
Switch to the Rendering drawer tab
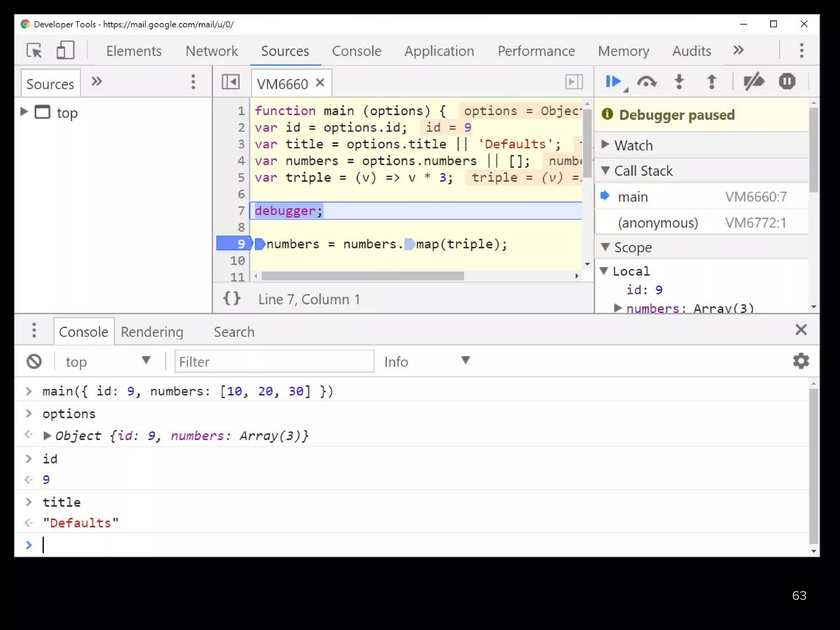pyautogui.click(x=152, y=331)
